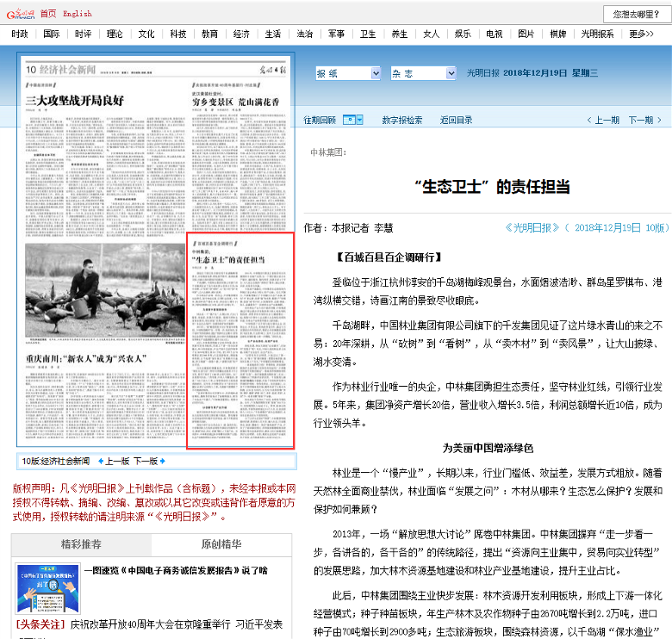Open the 报纸 dropdown list

tap(348, 73)
